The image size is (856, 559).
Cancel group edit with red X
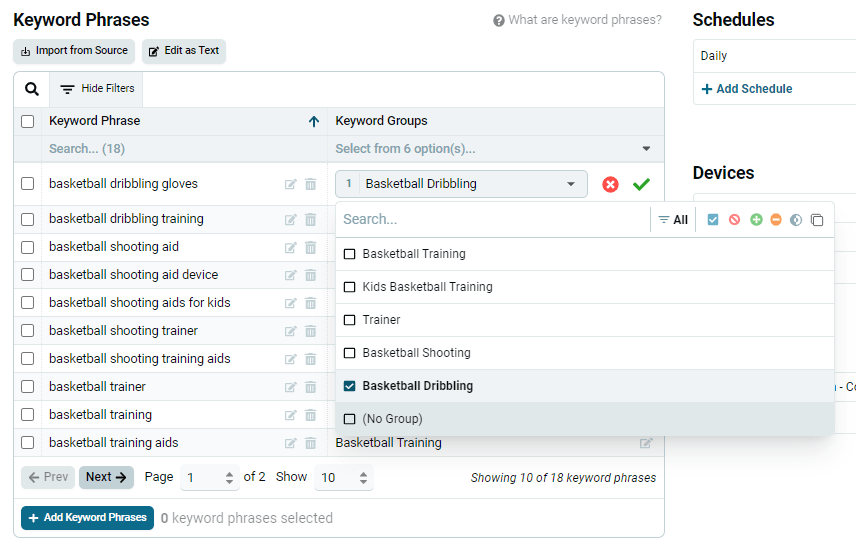click(610, 185)
